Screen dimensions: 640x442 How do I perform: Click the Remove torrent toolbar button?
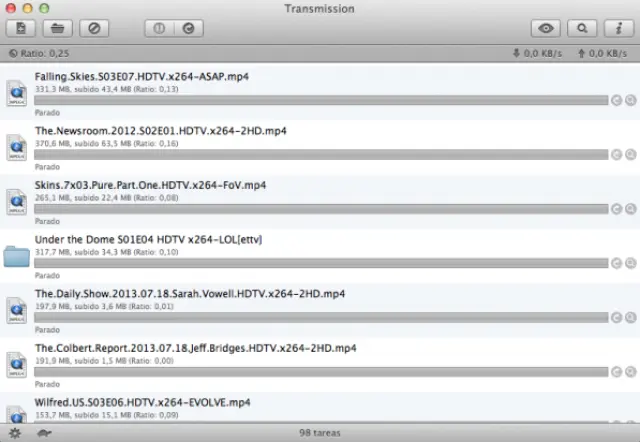tap(93, 28)
